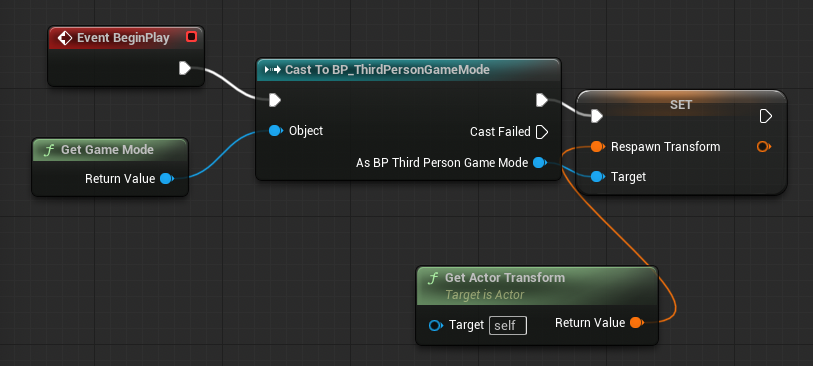The image size is (813, 366).
Task: Select the Cast To BP_ThirdPersonGameMode node header
Action: (408, 69)
